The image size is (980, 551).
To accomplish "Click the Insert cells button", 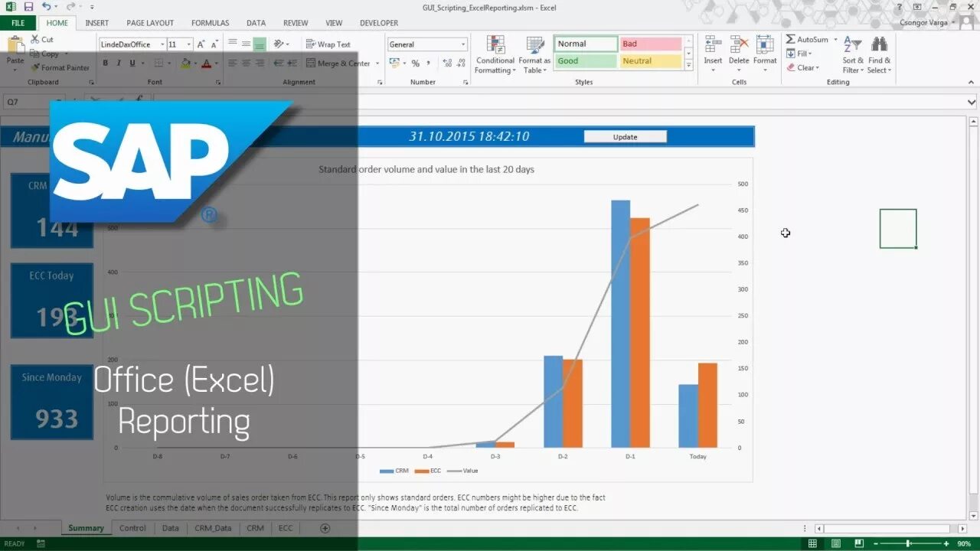I will (713, 54).
